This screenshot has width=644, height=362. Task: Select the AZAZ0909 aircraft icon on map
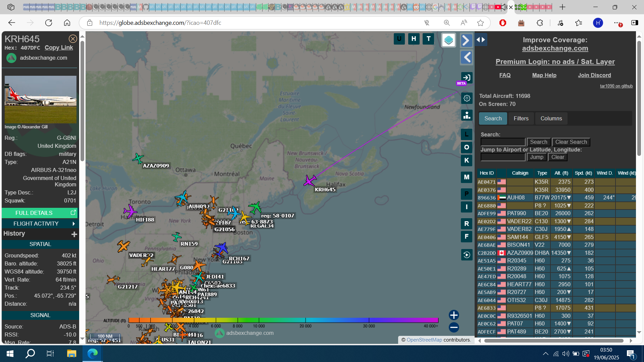point(138,158)
